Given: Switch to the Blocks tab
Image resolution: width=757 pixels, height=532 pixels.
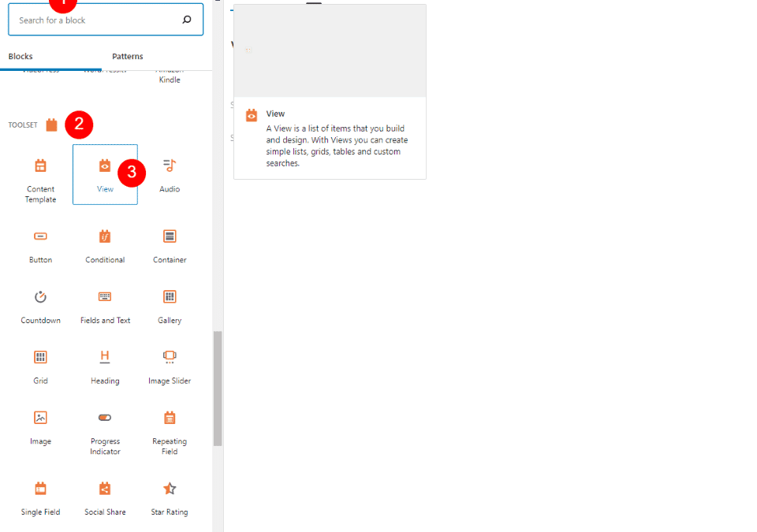Looking at the screenshot, I should point(21,57).
